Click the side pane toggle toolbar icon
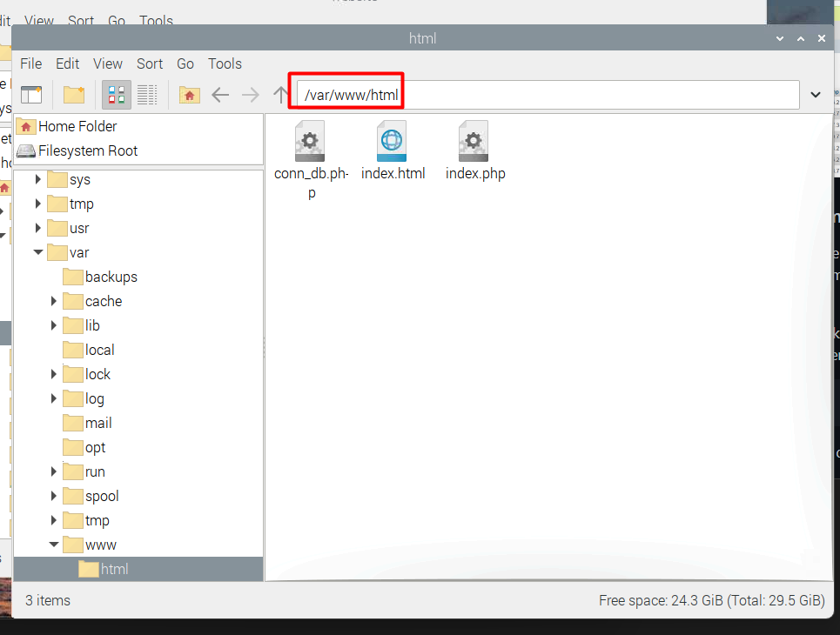This screenshot has height=635, width=840. click(31, 95)
